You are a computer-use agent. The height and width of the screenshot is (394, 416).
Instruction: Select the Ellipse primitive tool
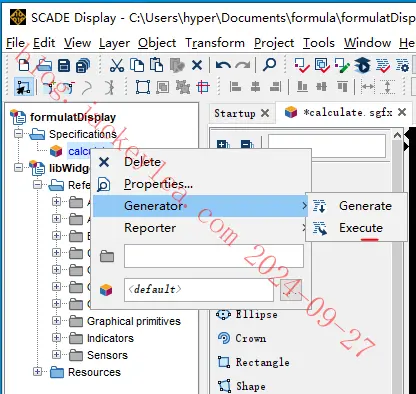point(247,314)
